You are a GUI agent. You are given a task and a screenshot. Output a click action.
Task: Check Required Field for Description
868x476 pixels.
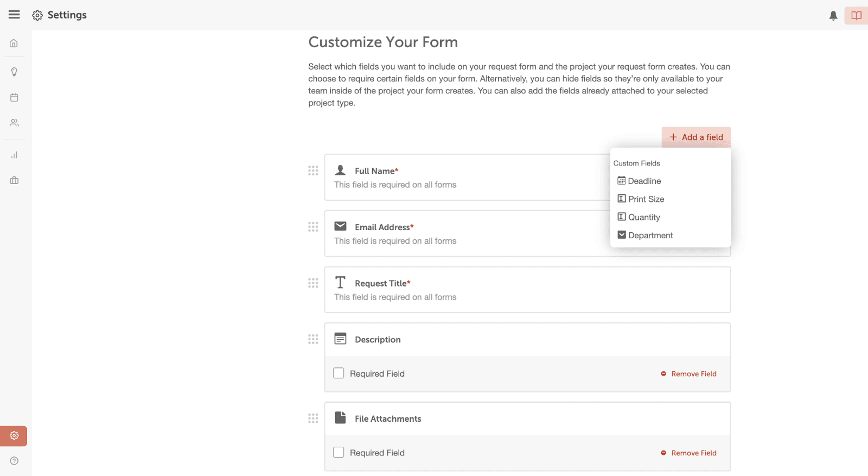coord(339,373)
